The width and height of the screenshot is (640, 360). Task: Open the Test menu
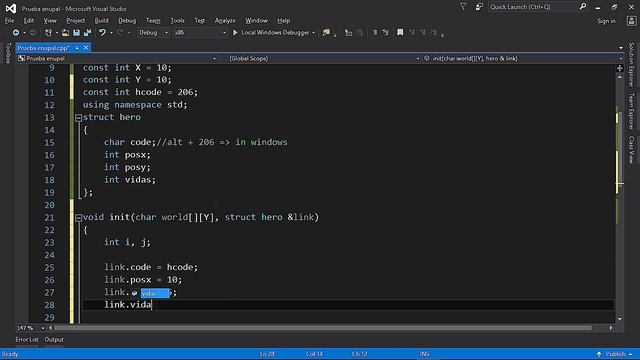tap(200, 20)
